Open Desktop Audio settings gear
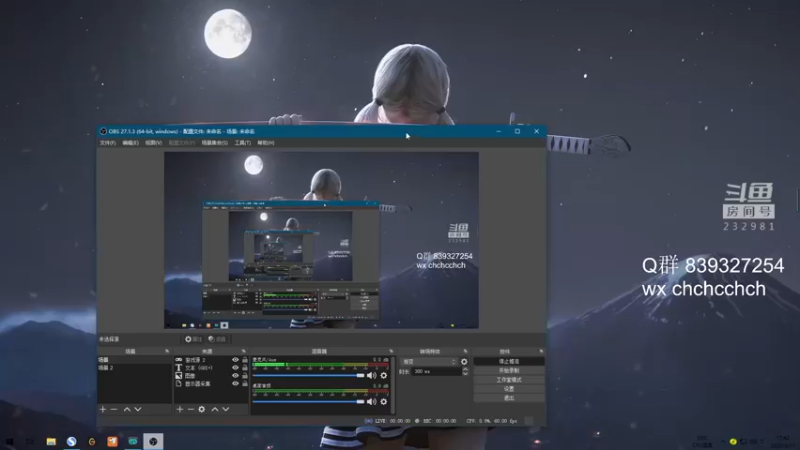This screenshot has width=800, height=450. pos(384,402)
